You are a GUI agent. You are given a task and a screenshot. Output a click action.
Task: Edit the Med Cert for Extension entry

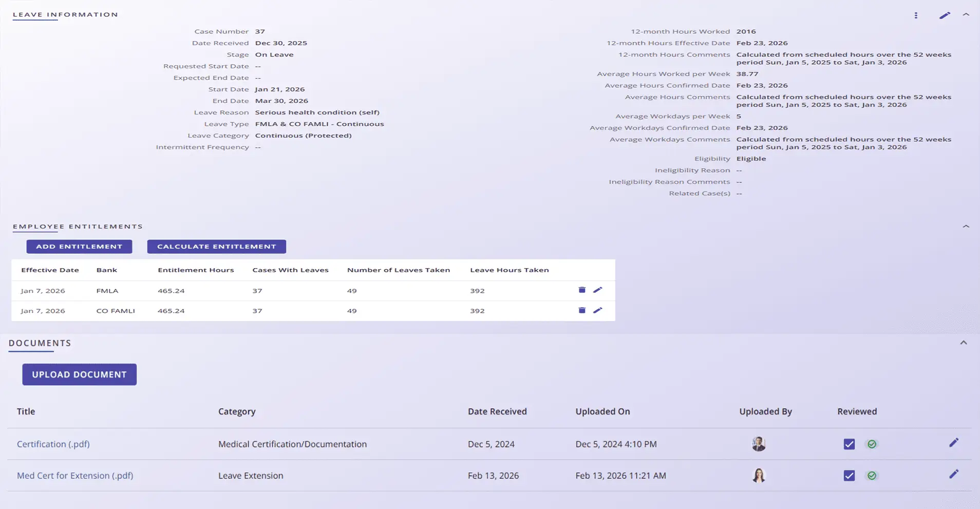pyautogui.click(x=954, y=474)
